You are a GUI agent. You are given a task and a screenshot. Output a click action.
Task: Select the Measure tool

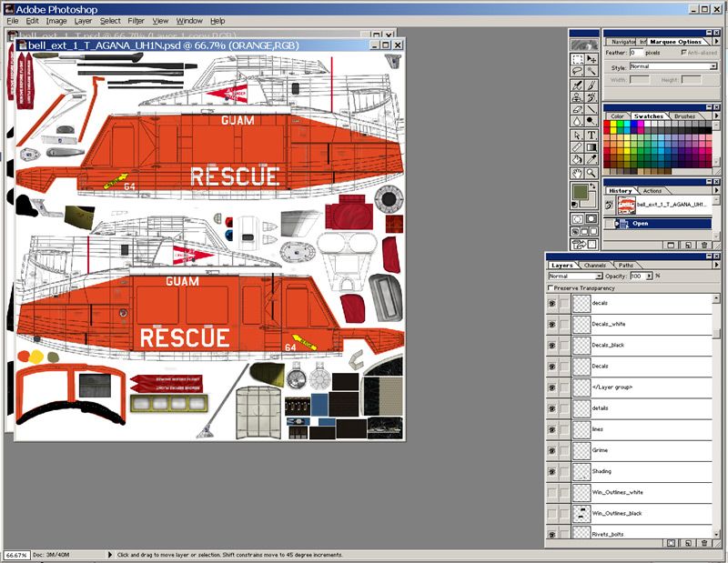(577, 147)
